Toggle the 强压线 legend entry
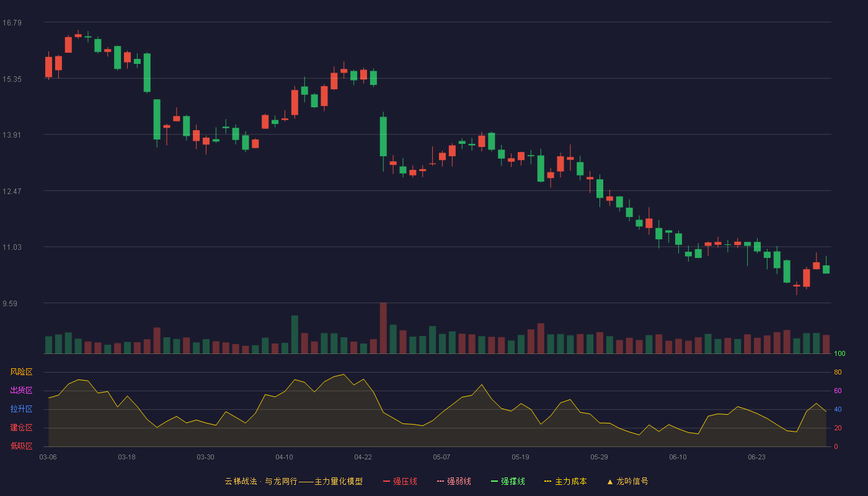The width and height of the screenshot is (868, 496). point(400,481)
